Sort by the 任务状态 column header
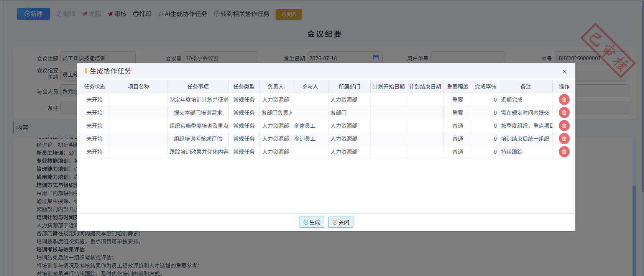This screenshot has width=644, height=276. coord(95,87)
